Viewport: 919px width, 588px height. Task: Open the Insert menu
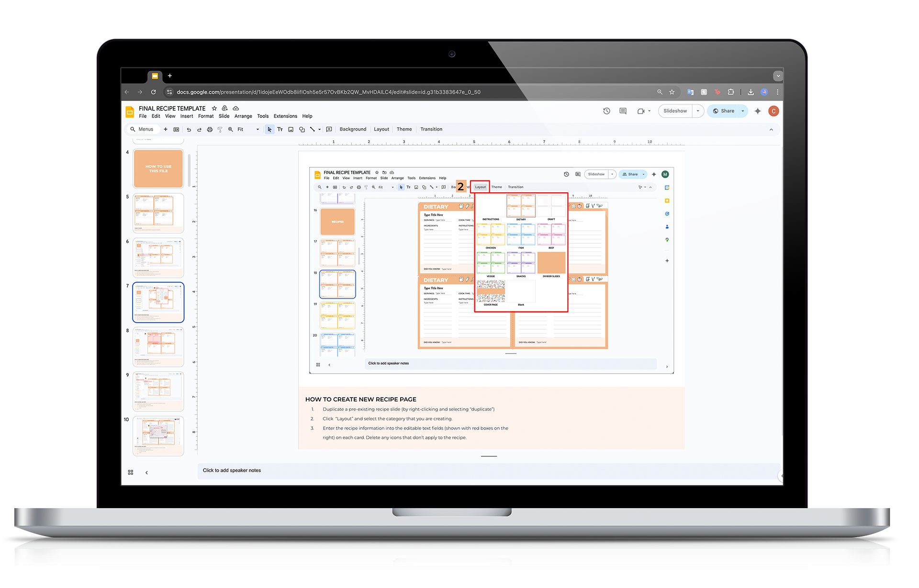tap(187, 116)
